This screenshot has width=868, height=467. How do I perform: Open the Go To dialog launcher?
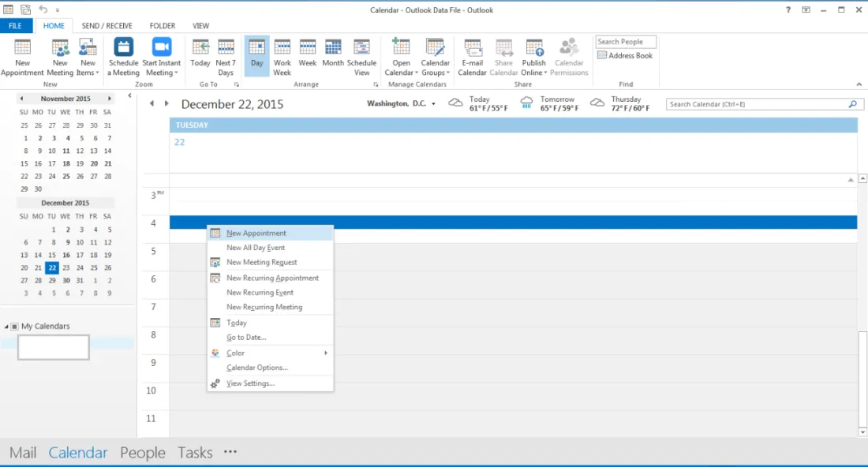click(x=237, y=84)
